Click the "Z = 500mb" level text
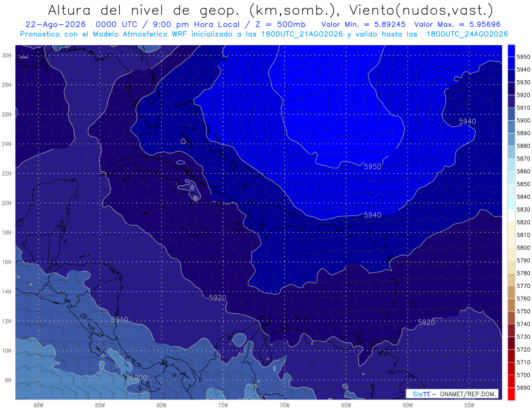532x411 pixels. 280,24
